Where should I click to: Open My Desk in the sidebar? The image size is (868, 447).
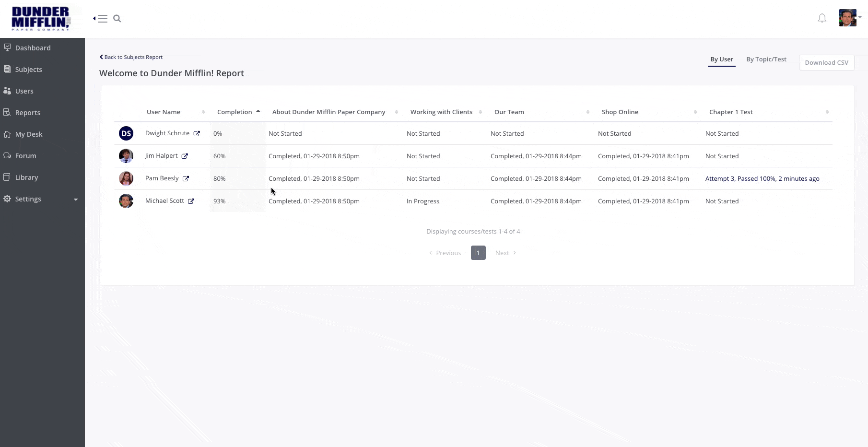click(29, 134)
